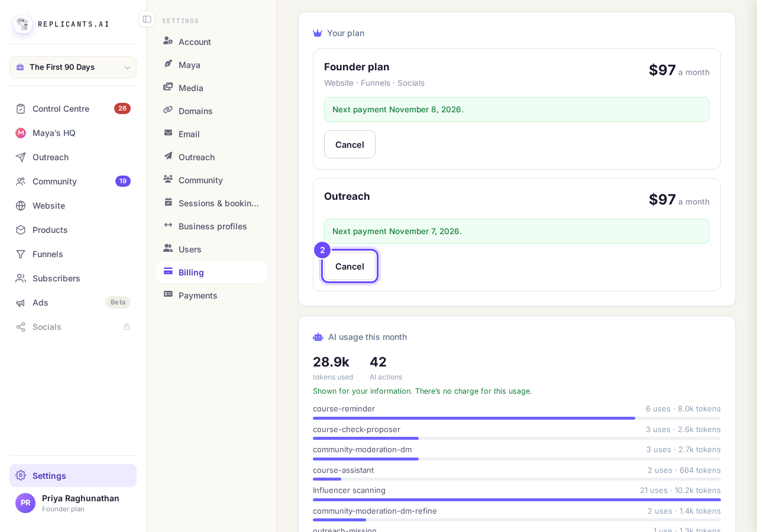Cancel the Outreach subscription
This screenshot has width=757, height=532.
[x=350, y=266]
